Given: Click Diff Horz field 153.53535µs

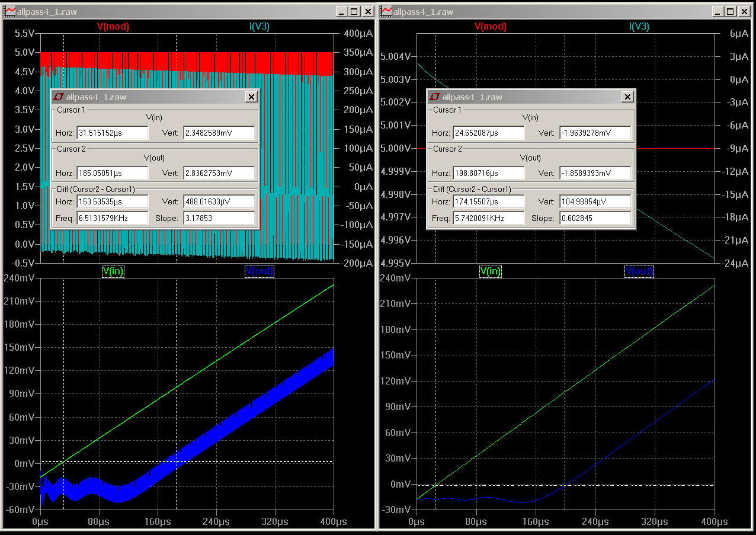Looking at the screenshot, I should 113,201.
